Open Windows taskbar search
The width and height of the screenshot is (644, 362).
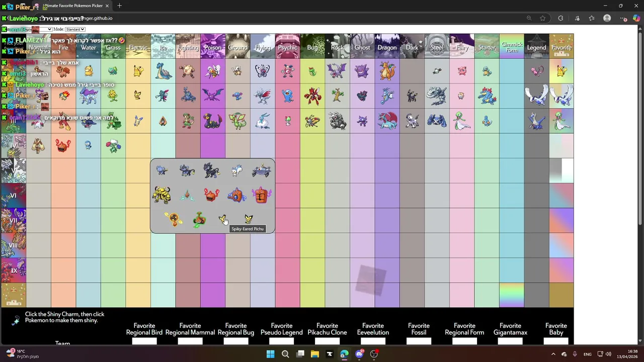[285, 354]
